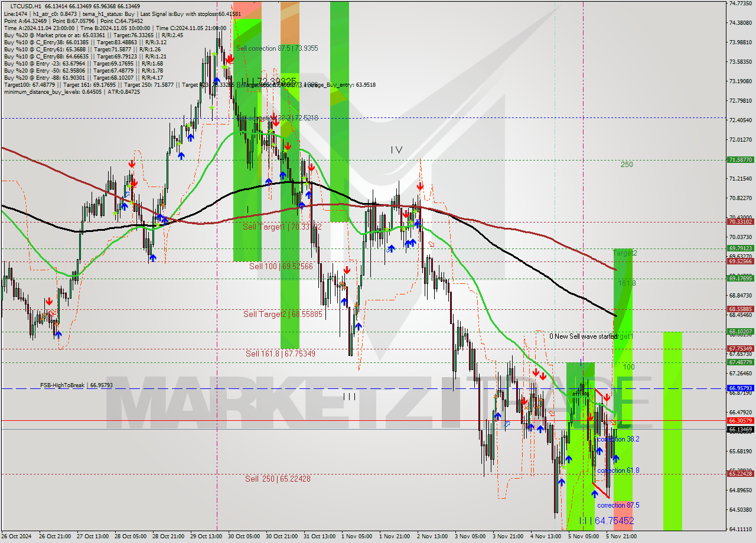This screenshot has height=543, width=756.
Task: Click the green 68.10207 price tag
Action: (740, 332)
